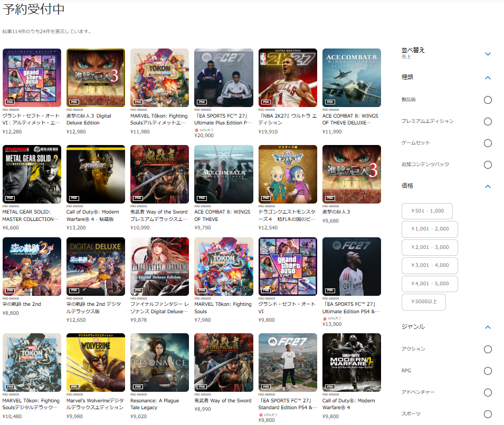Filter by price ¥1,001 - 2,000

point(430,229)
